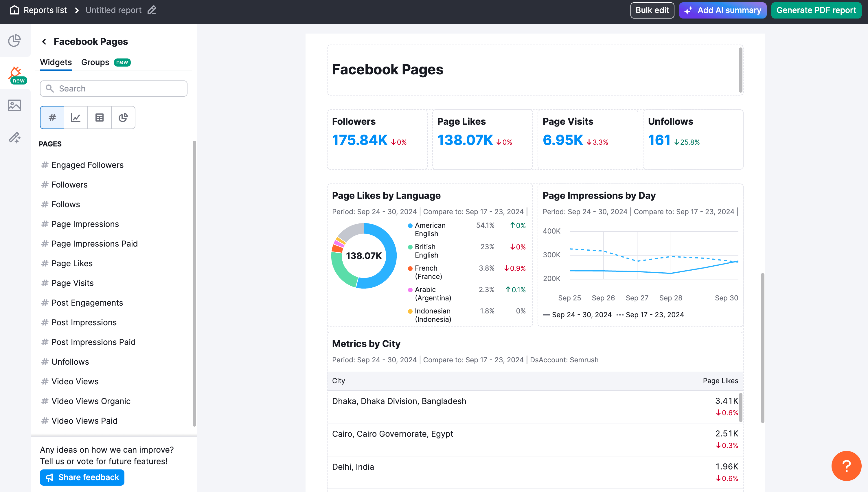The width and height of the screenshot is (868, 492).
Task: Click the home icon in the top bar
Action: tap(14, 10)
